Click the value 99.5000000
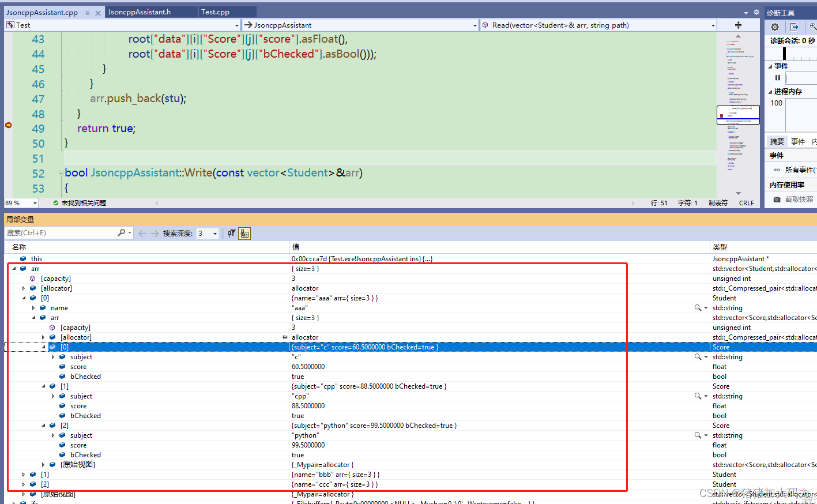Image resolution: width=817 pixels, height=504 pixels. (x=308, y=445)
